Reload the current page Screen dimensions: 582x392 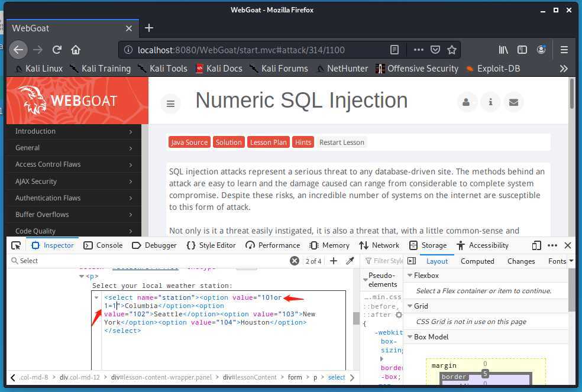[57, 50]
